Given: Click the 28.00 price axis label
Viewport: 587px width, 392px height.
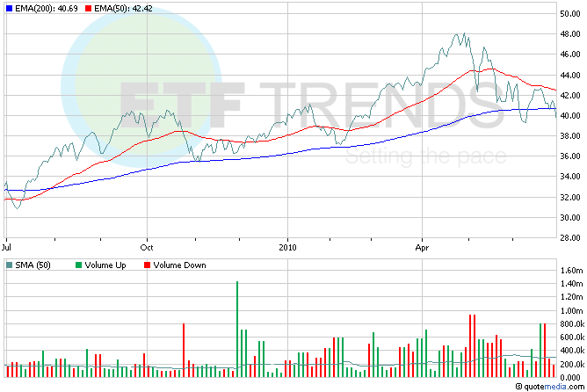Looking at the screenshot, I should tap(570, 237).
